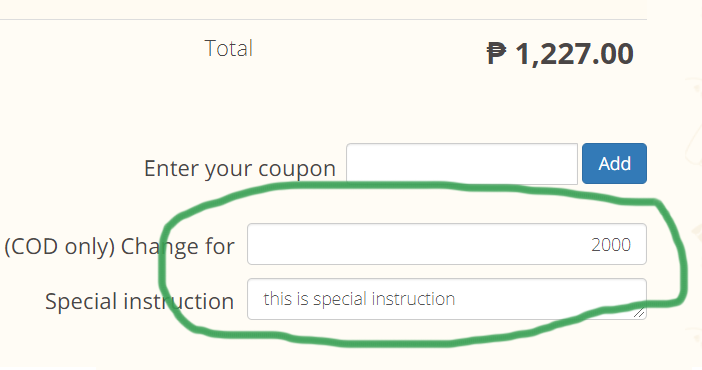702x370 pixels.
Task: Click the Change for label text
Action: pos(177,246)
